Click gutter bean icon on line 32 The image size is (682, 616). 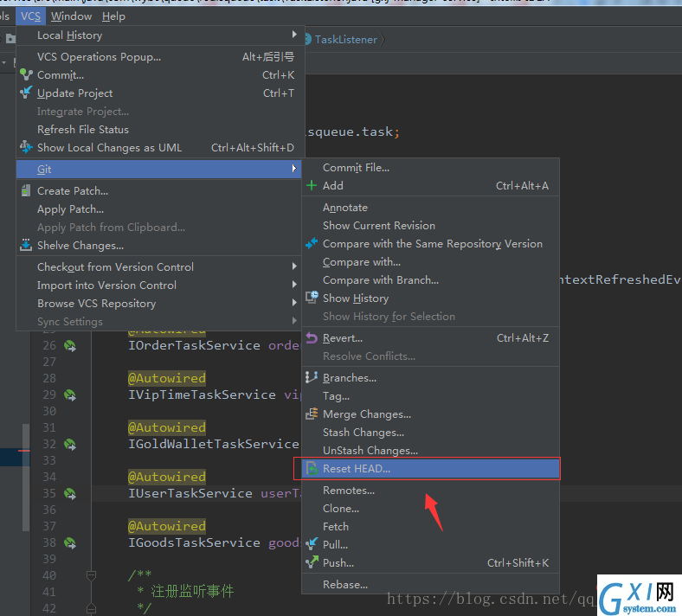70,445
